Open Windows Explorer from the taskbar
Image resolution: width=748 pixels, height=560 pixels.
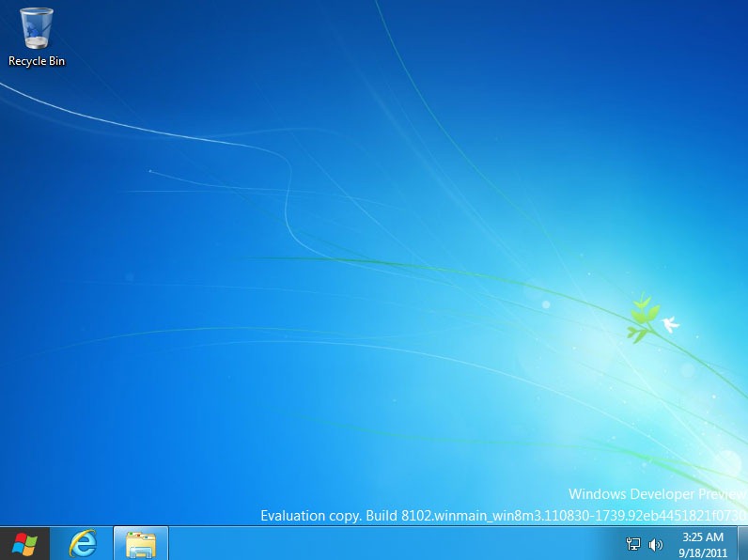point(141,544)
